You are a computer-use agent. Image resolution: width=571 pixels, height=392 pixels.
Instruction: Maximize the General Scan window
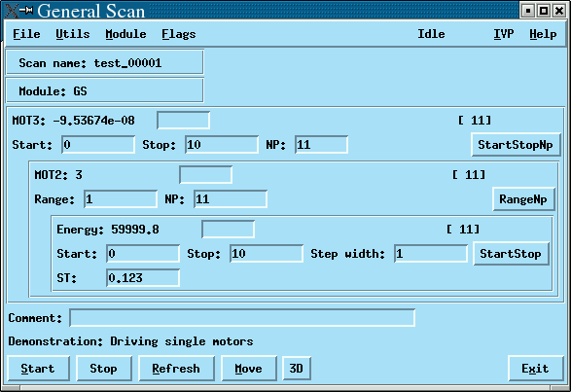544,11
